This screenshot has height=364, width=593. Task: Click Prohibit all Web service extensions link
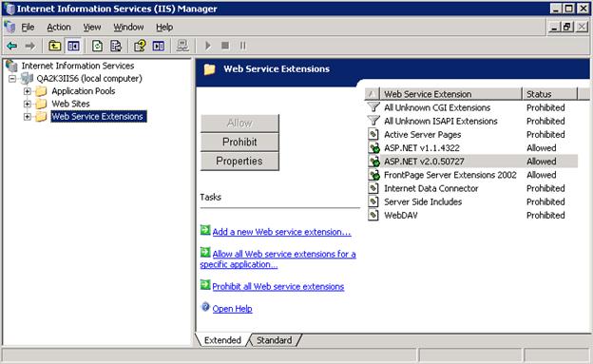click(278, 287)
